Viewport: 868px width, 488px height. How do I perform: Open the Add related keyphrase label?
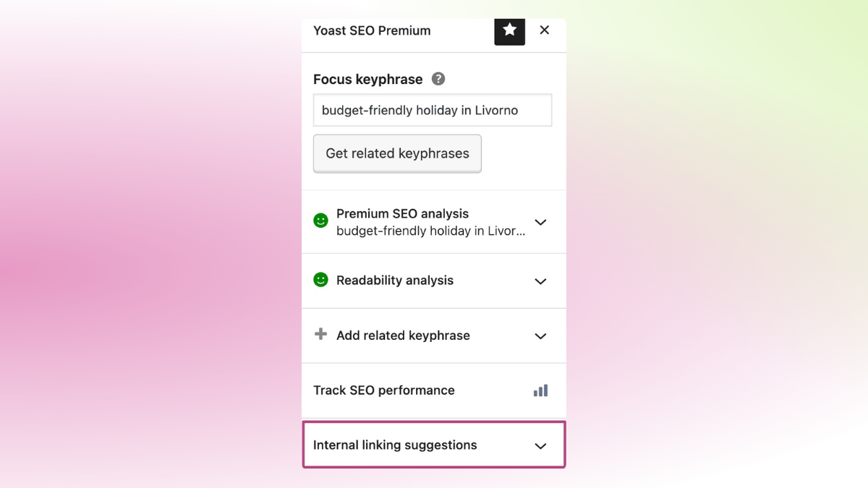click(x=403, y=335)
